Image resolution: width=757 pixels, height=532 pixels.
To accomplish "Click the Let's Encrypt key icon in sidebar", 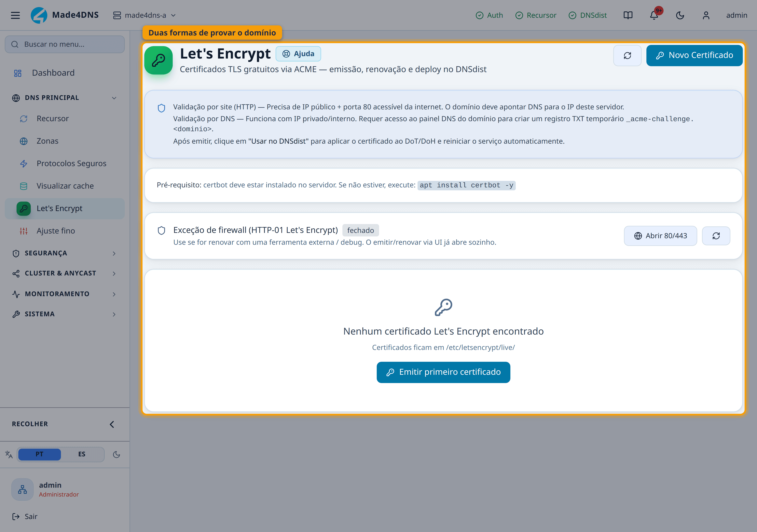I will point(24,209).
